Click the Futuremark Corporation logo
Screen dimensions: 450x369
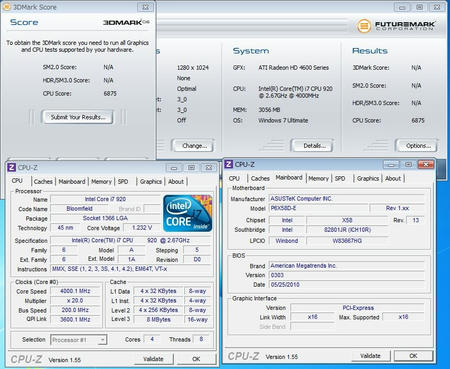click(x=396, y=26)
